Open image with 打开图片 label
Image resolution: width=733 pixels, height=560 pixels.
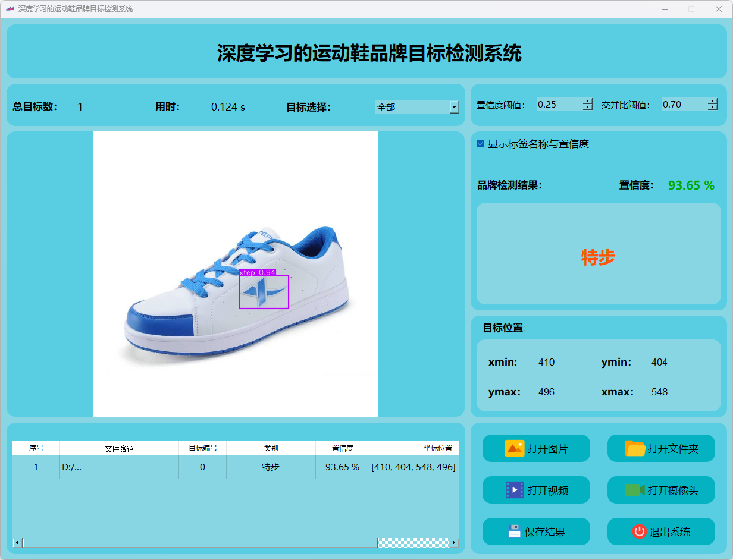click(x=547, y=449)
